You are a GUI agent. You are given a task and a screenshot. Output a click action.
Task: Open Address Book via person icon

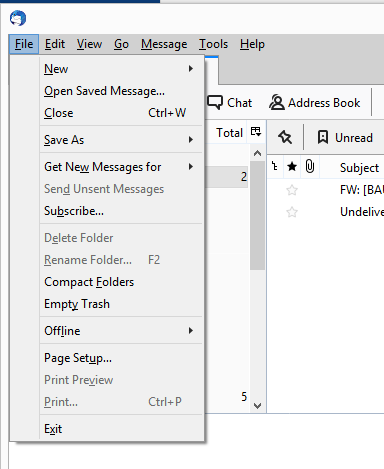coord(277,102)
